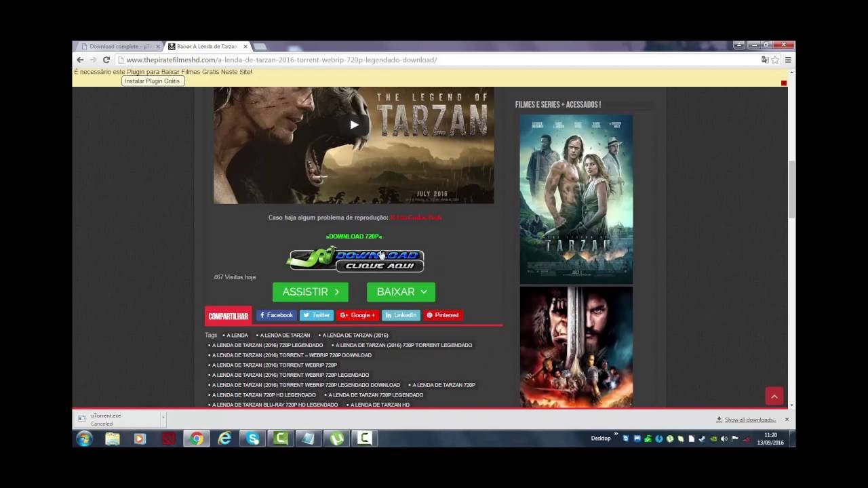This screenshot has height=488, width=868.
Task: Share with the Google + button
Action: 357,315
